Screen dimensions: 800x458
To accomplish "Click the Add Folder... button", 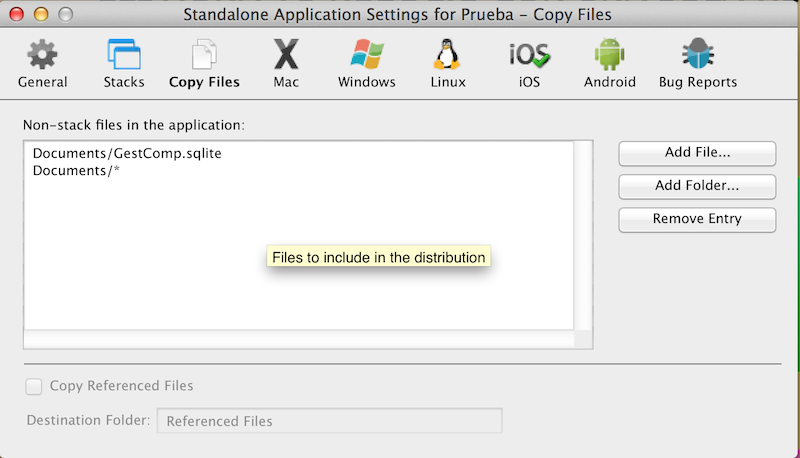I will tap(697, 186).
